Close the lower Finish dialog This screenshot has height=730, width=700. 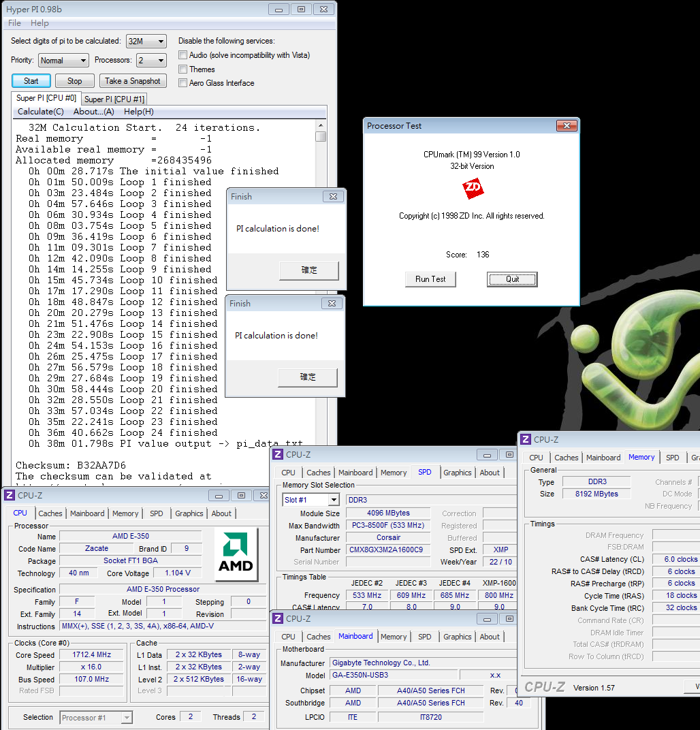tap(332, 303)
